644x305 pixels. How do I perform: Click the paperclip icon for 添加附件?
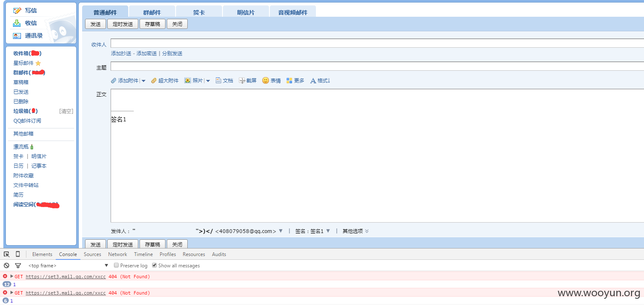[x=114, y=81]
